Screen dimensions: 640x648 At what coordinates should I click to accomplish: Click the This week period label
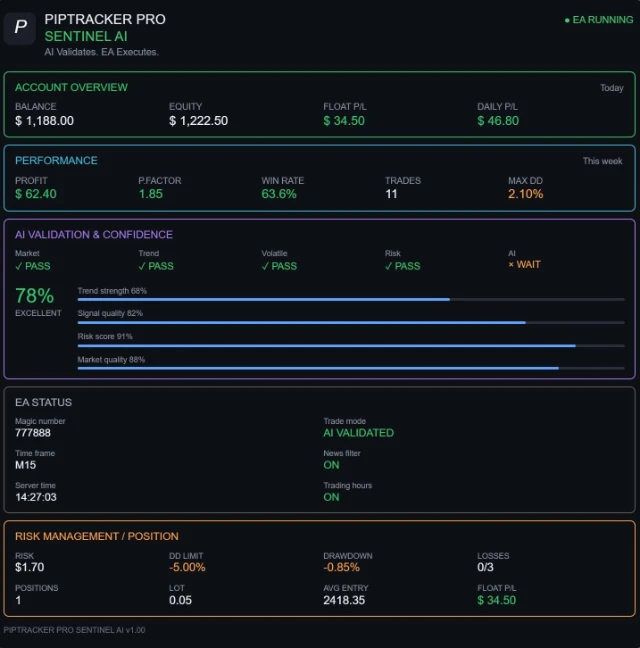pyautogui.click(x=602, y=161)
